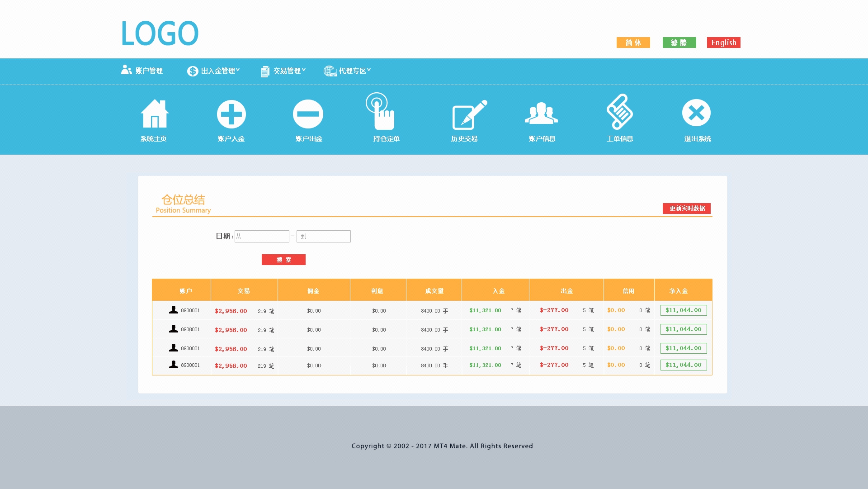Open the 持仓定单 hand pointer icon
The width and height of the screenshot is (868, 489).
point(381,112)
